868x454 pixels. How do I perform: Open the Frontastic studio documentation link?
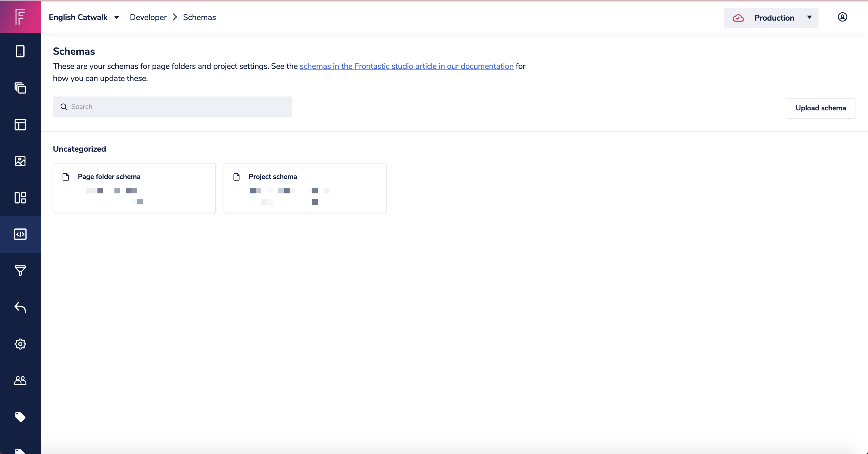(x=406, y=66)
